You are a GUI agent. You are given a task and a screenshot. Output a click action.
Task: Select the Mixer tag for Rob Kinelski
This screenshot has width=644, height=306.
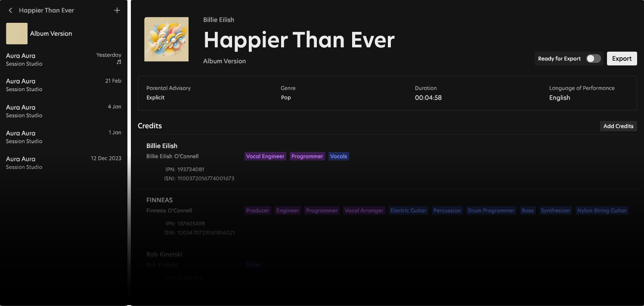tap(253, 265)
